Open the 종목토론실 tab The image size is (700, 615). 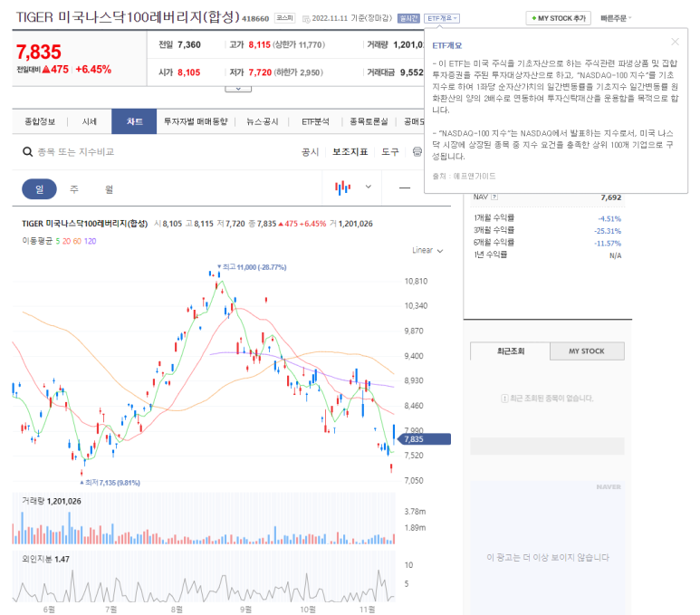(369, 121)
